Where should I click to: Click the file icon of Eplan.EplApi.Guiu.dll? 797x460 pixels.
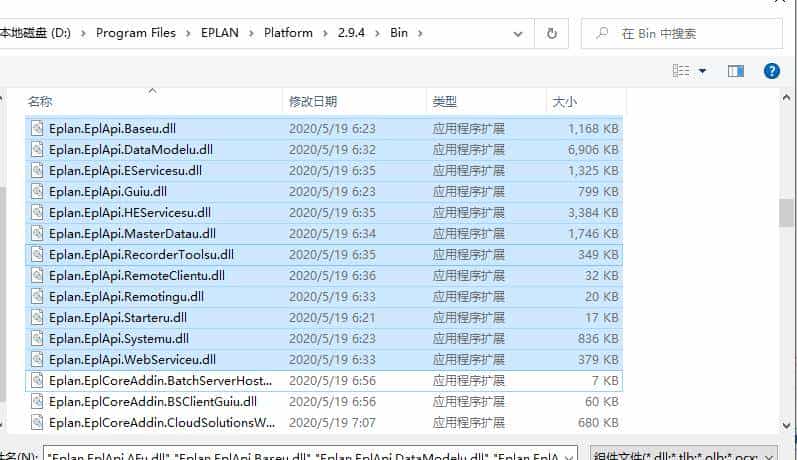pos(37,191)
